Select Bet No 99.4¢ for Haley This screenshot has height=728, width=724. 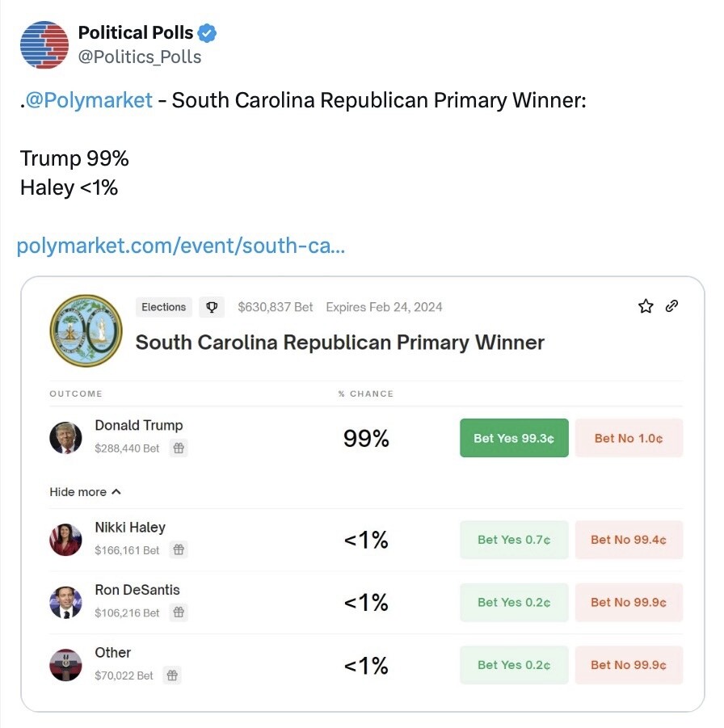coord(629,540)
